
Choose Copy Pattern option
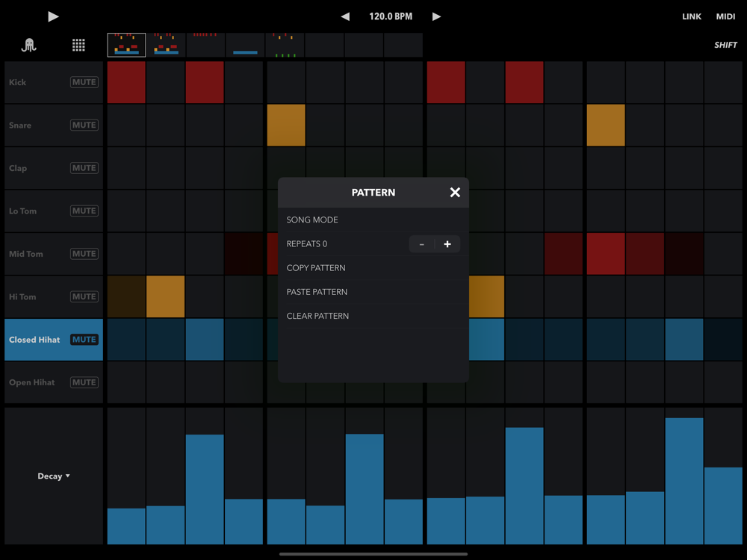[316, 268]
